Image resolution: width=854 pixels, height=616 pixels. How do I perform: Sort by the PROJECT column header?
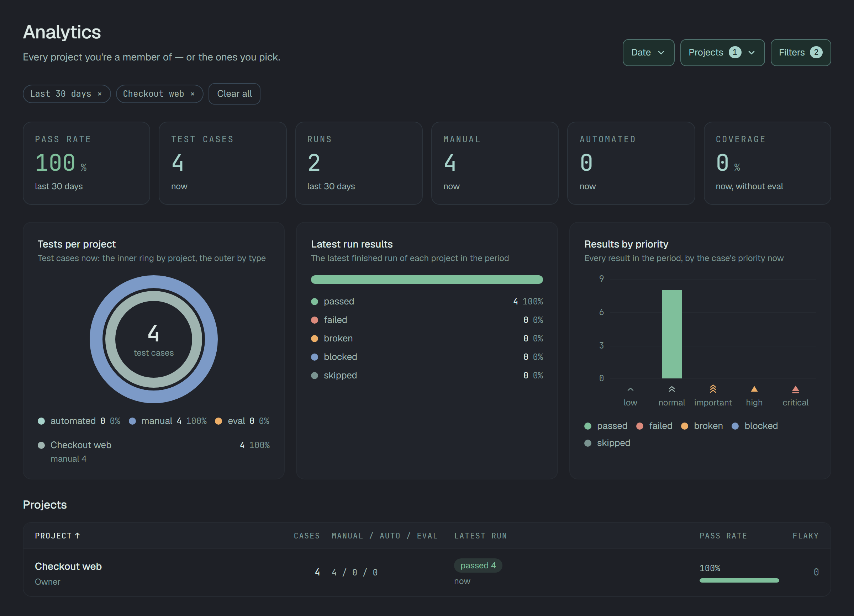click(x=57, y=536)
